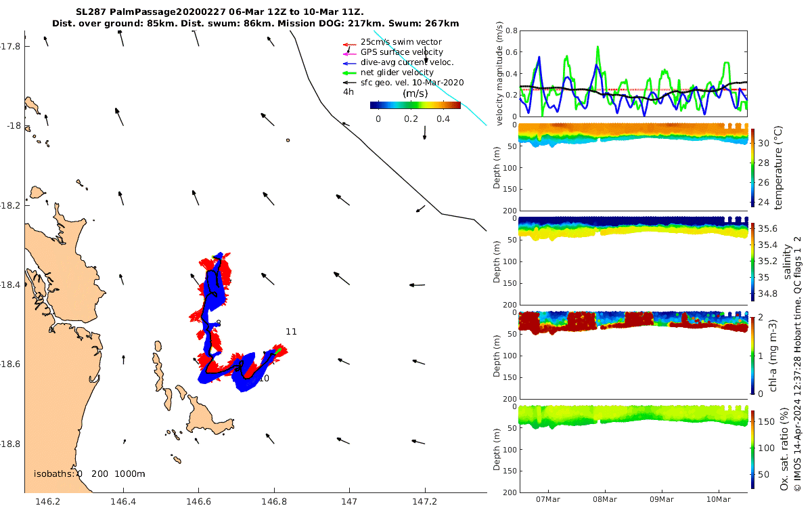The image size is (812, 508).
Task: Click the 08Mar date tick label
Action: point(604,500)
